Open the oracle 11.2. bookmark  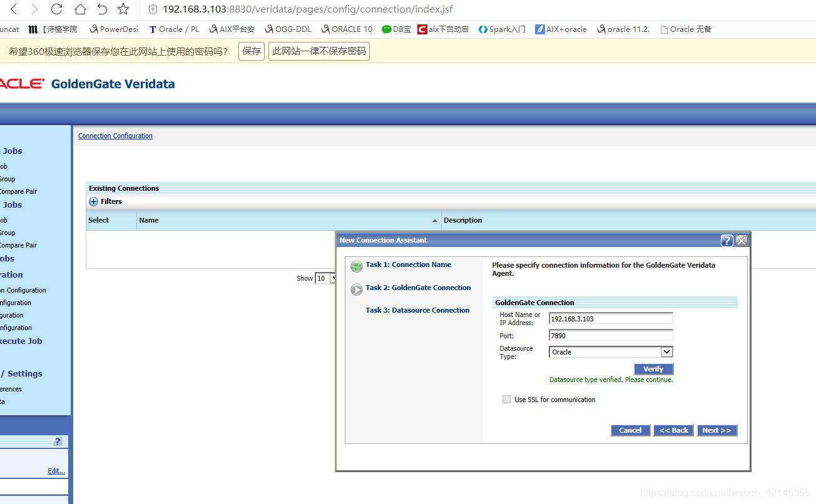pos(623,29)
